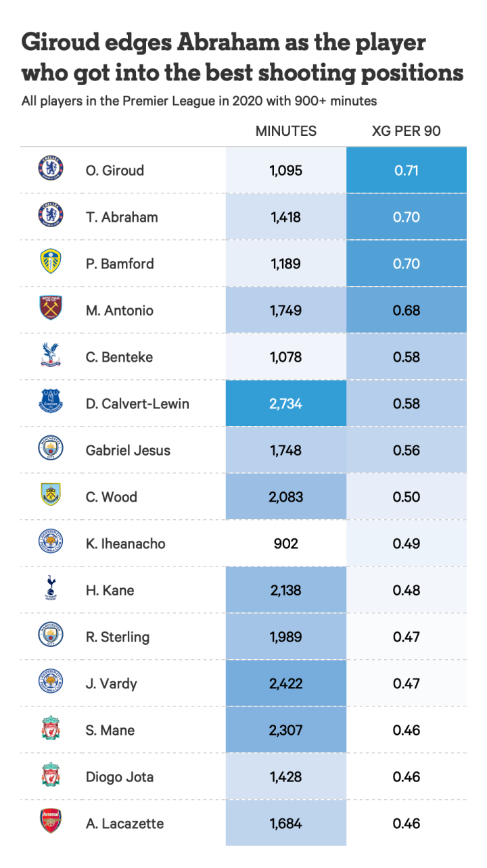Select the Everton crest beside D. Calvert-Lewin
The width and height of the screenshot is (487, 868).
click(51, 402)
